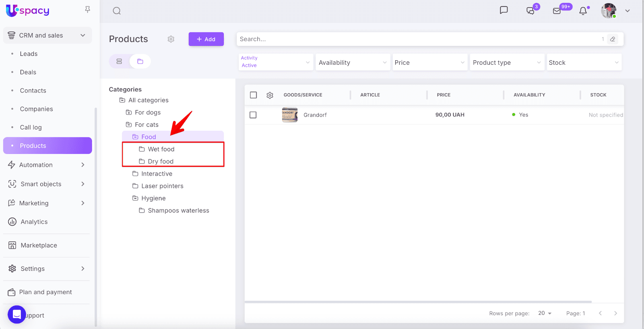Go to Analytics in the sidebar
Image resolution: width=644 pixels, height=329 pixels.
34,222
